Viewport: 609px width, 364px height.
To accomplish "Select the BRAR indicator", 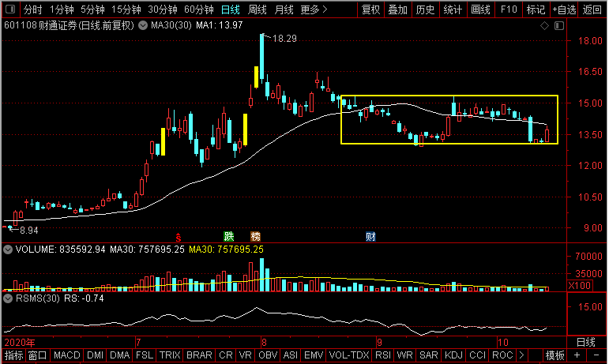I will click(199, 355).
